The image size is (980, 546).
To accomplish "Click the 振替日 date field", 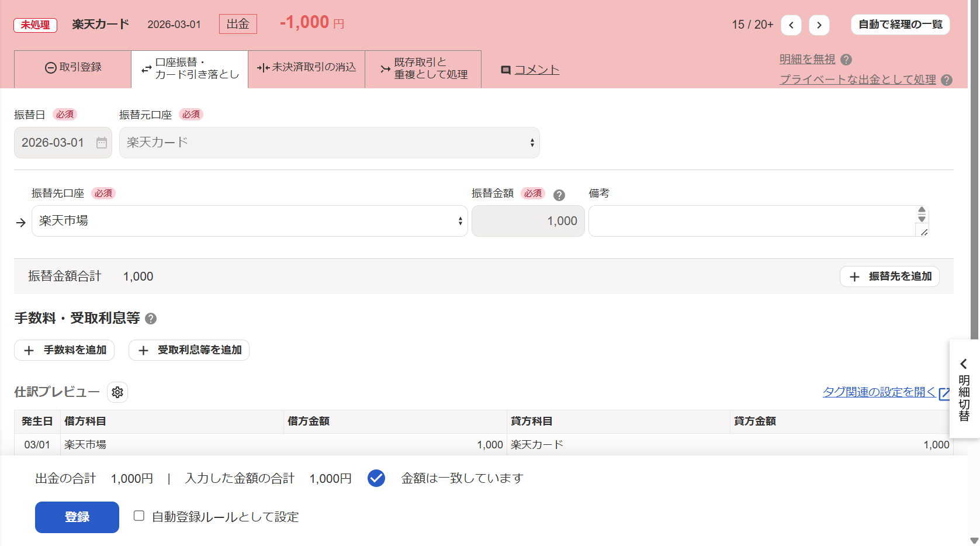I will (x=63, y=143).
